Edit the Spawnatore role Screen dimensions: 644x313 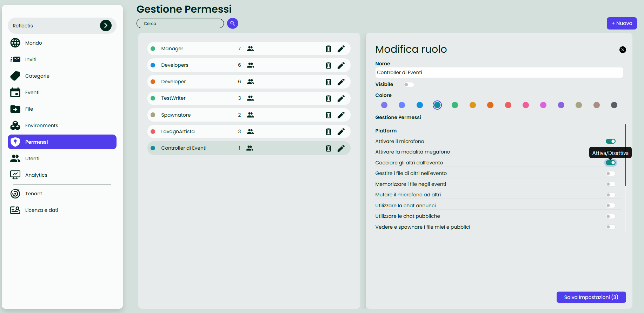[341, 115]
